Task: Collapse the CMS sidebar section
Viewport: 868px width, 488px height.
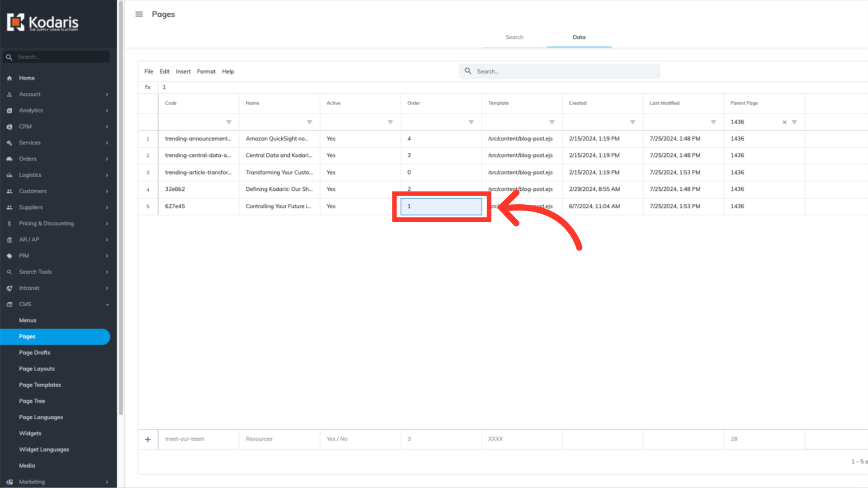Action: point(107,305)
